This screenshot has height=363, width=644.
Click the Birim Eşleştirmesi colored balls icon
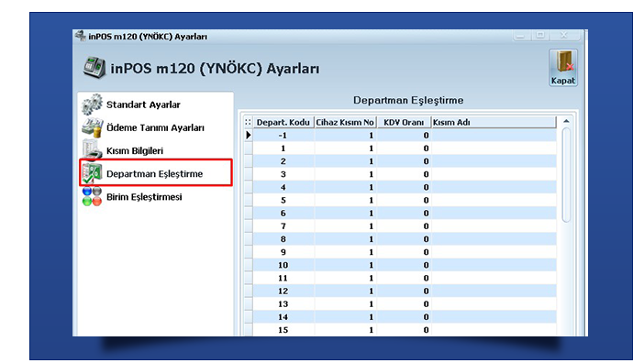(92, 196)
